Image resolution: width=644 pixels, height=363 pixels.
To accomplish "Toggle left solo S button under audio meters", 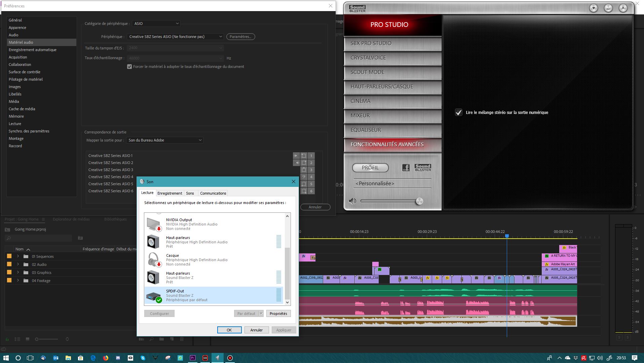I will pos(619,337).
